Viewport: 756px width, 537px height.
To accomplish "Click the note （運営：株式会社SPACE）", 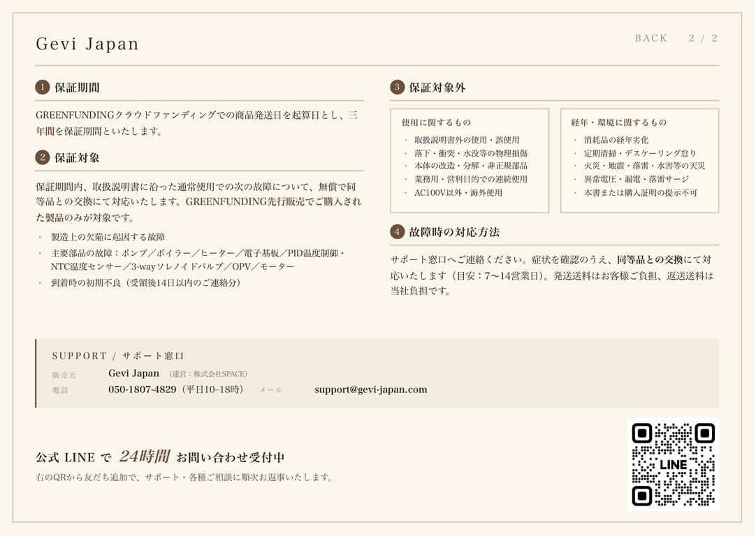I will click(x=208, y=374).
